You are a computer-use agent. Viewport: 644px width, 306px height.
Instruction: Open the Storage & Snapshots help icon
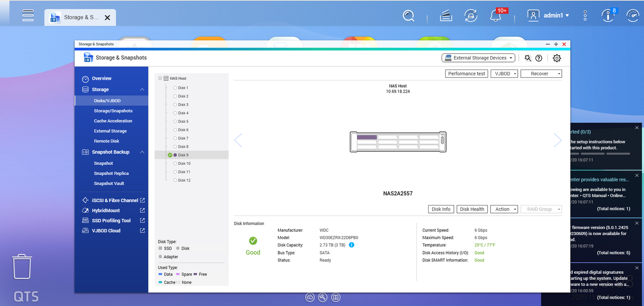[x=539, y=58]
